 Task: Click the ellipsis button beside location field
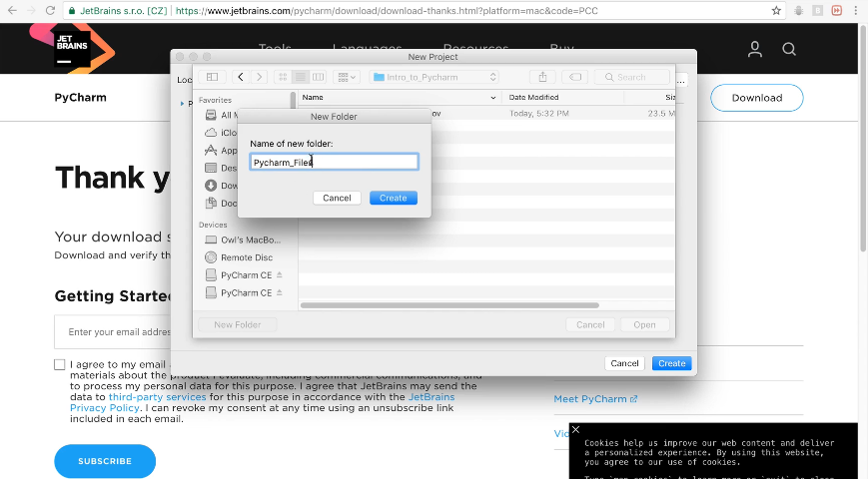point(681,81)
